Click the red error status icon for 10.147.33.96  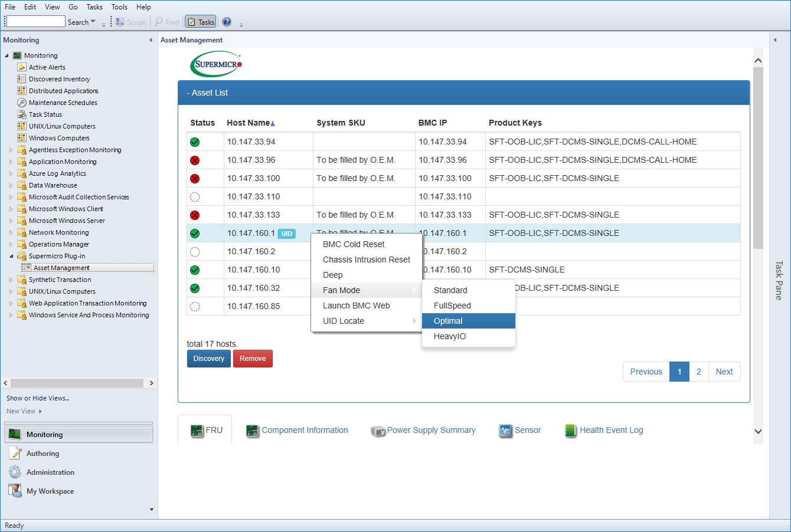point(195,160)
